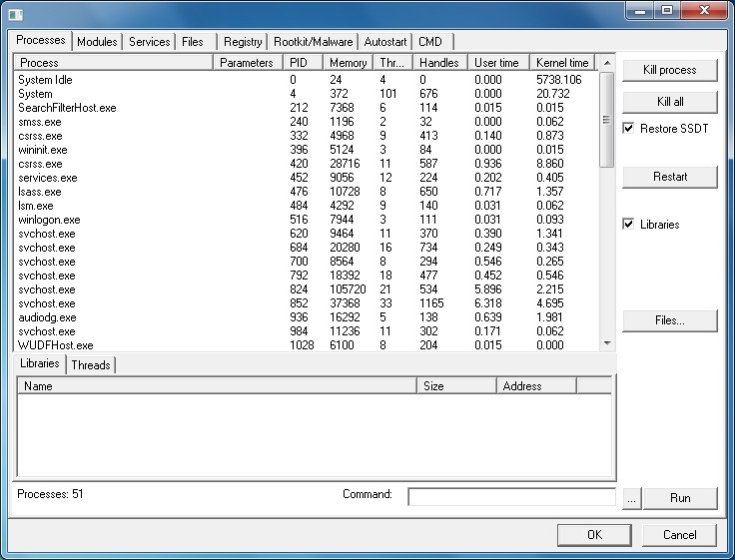Sort by the Memory column header
The image size is (735, 560).
(348, 63)
